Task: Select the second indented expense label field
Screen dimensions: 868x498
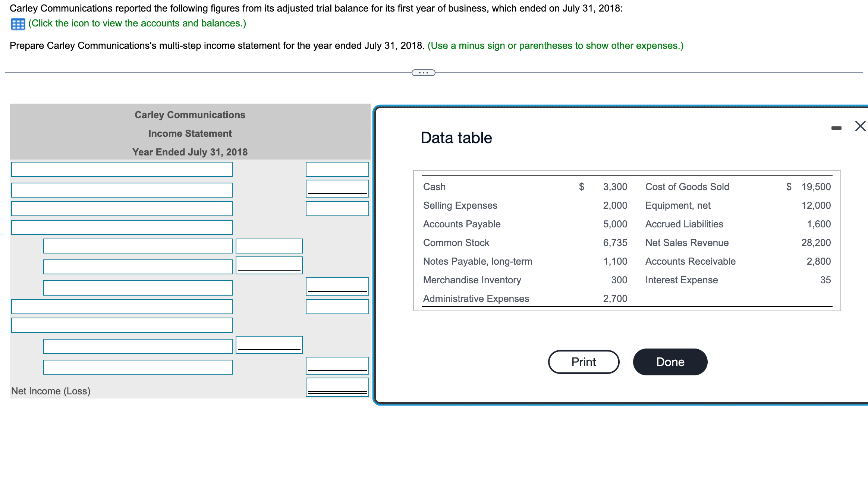Action: pyautogui.click(x=138, y=267)
